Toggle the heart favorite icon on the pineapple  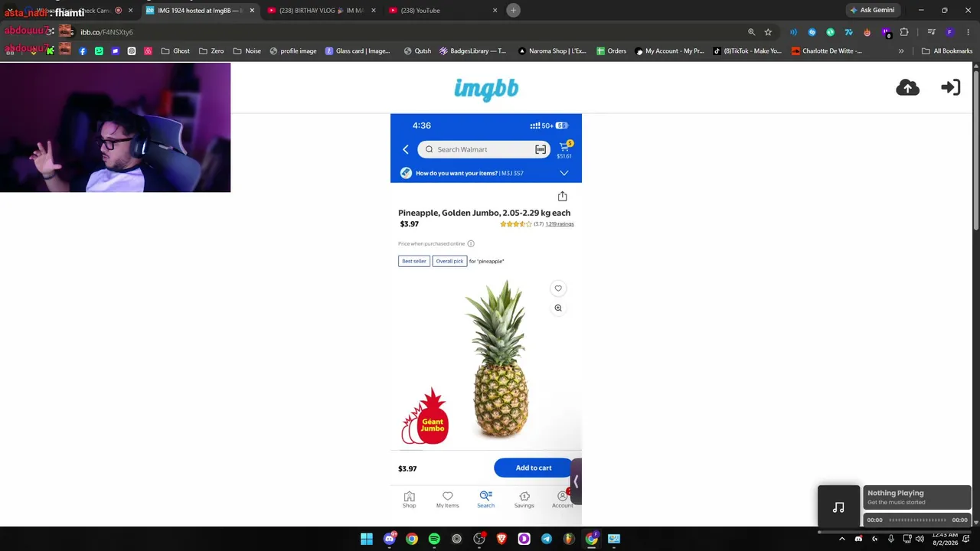[558, 289]
